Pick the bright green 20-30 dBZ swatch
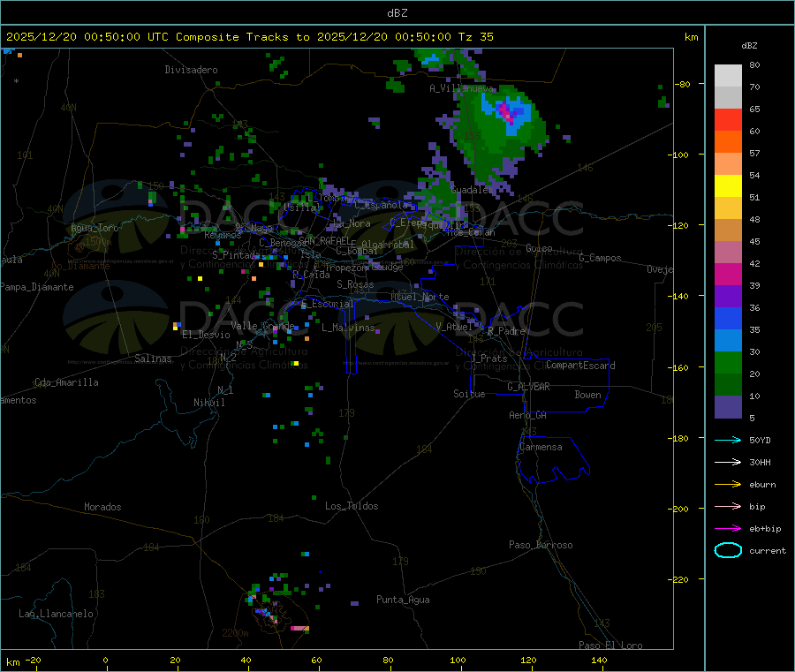 point(728,362)
